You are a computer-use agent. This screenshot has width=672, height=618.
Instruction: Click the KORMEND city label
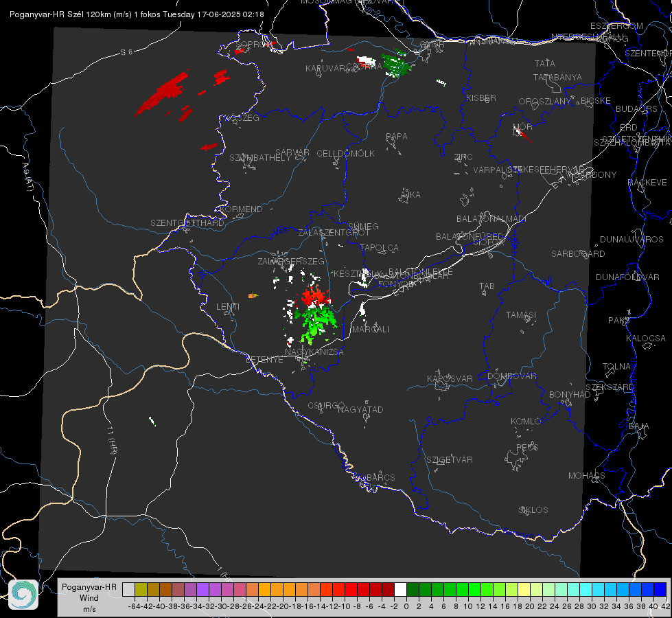[x=241, y=209]
